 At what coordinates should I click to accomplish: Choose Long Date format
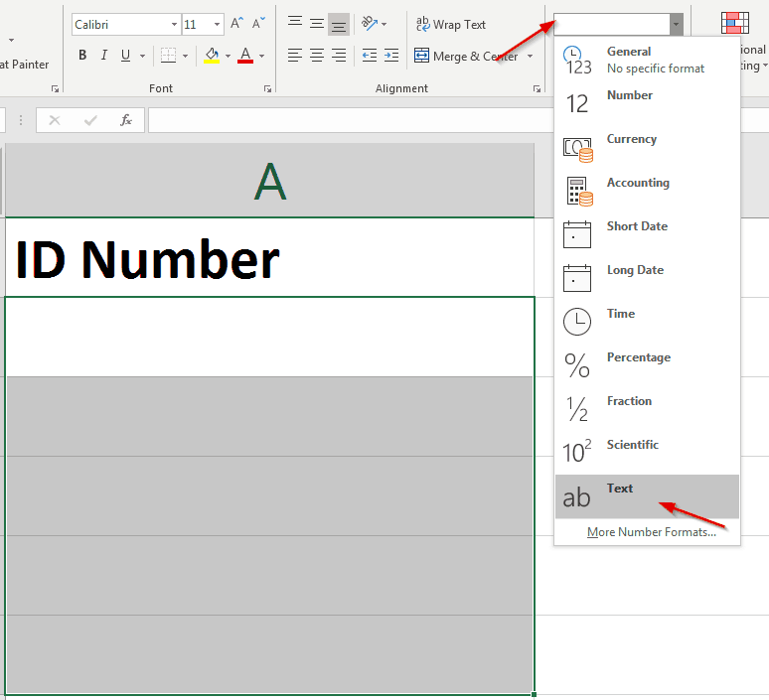[x=647, y=278]
